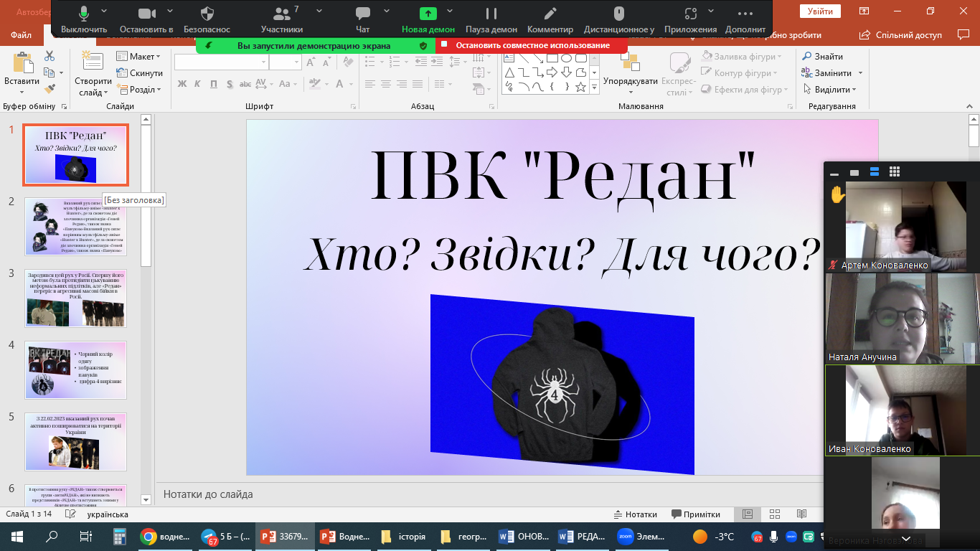
Task: Open the Макет layout dropdown
Action: click(138, 57)
